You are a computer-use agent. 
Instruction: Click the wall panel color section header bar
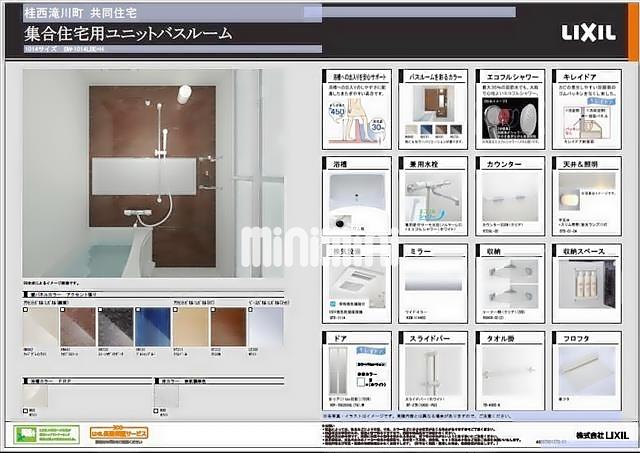click(153, 294)
